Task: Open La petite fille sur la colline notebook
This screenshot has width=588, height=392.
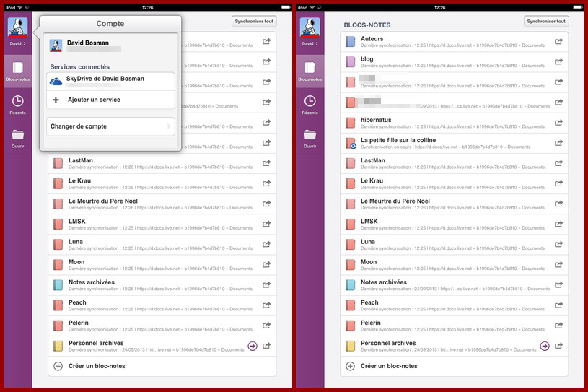Action: [454, 143]
